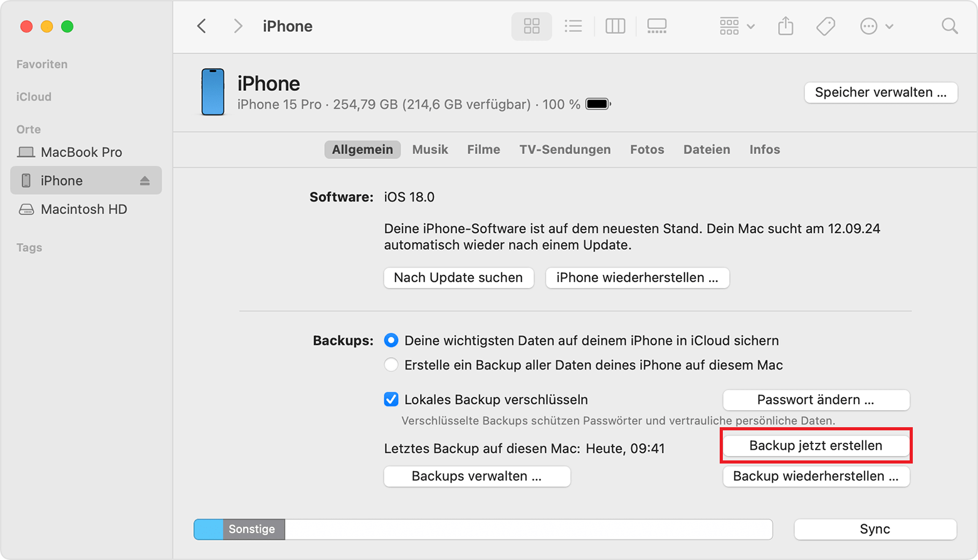Screen dimensions: 978x560
Task: Open Search from the toolbar
Action: 949,26
